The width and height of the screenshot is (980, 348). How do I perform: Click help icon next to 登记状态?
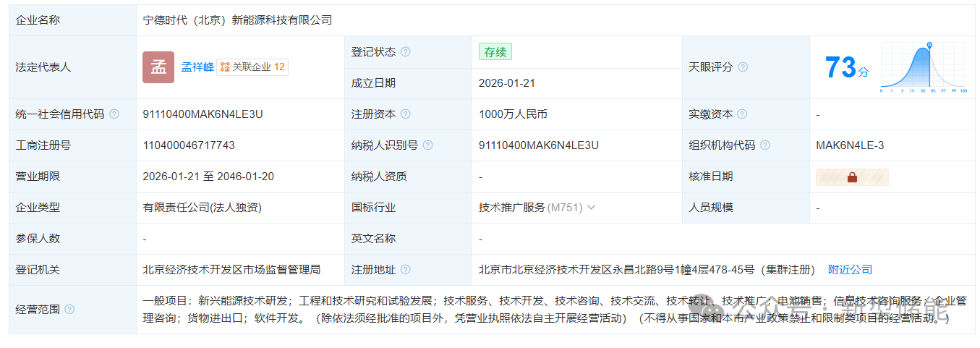point(406,52)
